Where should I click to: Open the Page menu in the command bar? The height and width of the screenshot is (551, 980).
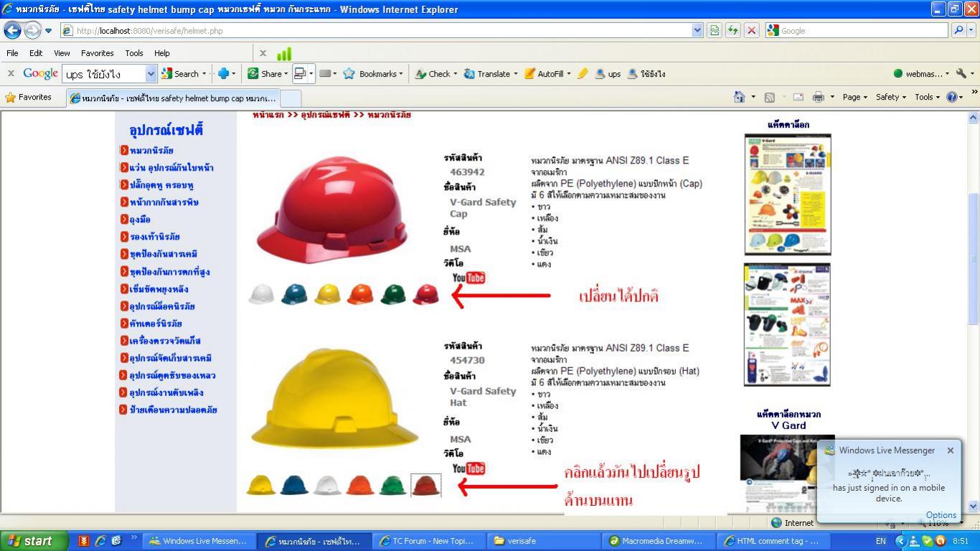click(x=854, y=97)
